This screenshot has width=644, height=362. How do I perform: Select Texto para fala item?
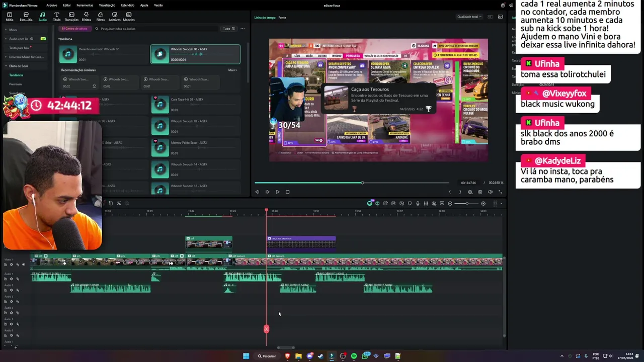point(20,48)
